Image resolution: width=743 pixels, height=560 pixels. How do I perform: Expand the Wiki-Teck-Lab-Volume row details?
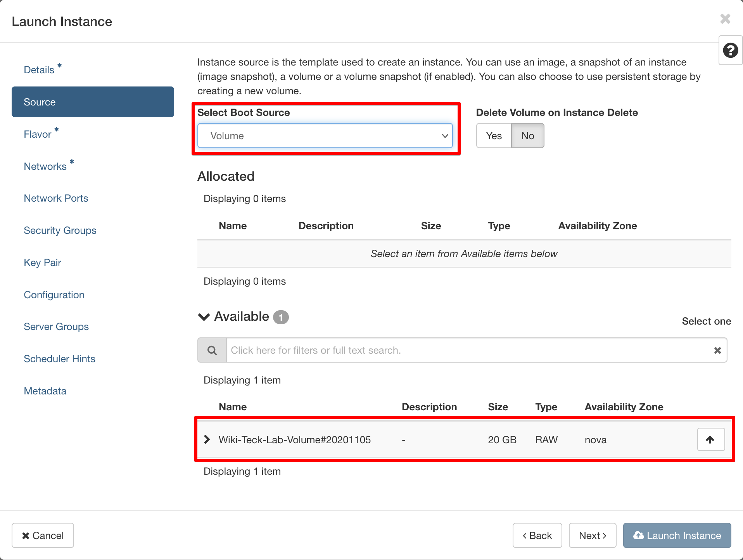click(x=207, y=439)
